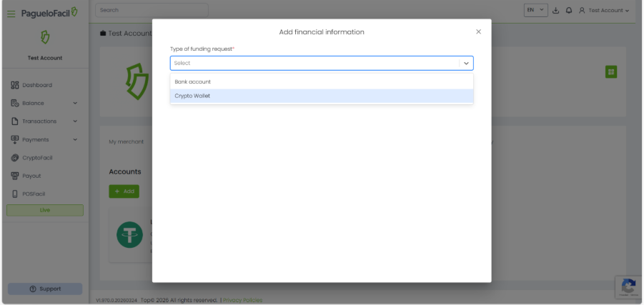The height and width of the screenshot is (305, 644).
Task: Open the Privacy Policies link
Action: [x=242, y=300]
